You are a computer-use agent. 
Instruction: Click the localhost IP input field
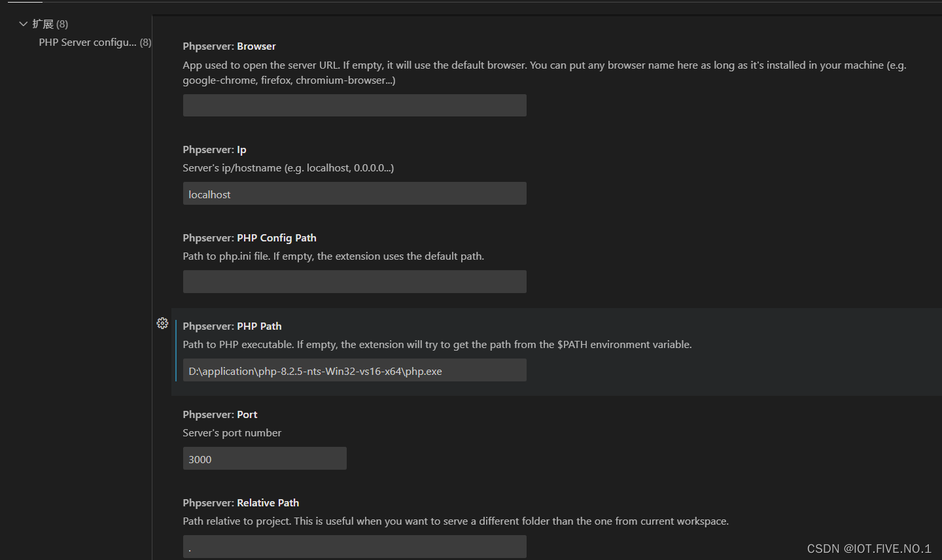355,193
